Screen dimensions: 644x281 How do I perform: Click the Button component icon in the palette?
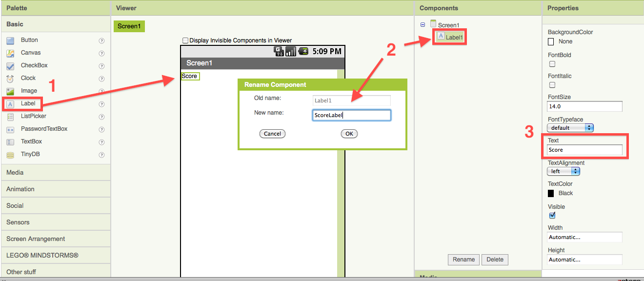[10, 40]
